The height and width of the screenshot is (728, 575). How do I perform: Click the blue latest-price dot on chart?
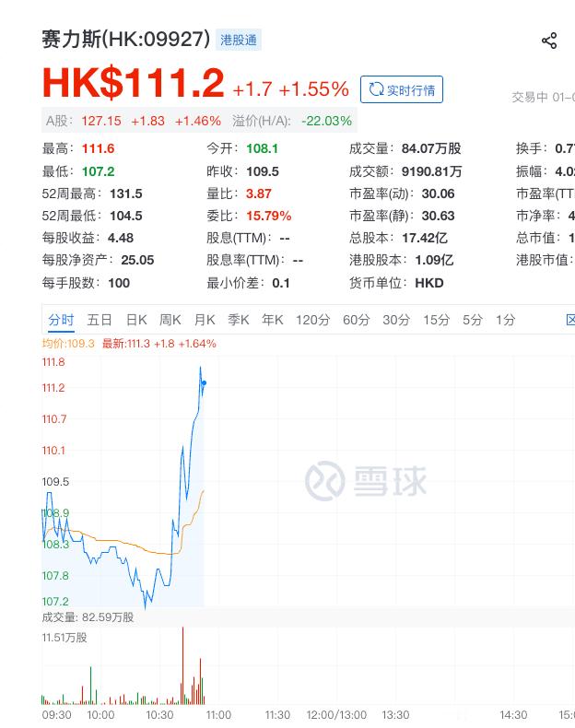point(204,383)
